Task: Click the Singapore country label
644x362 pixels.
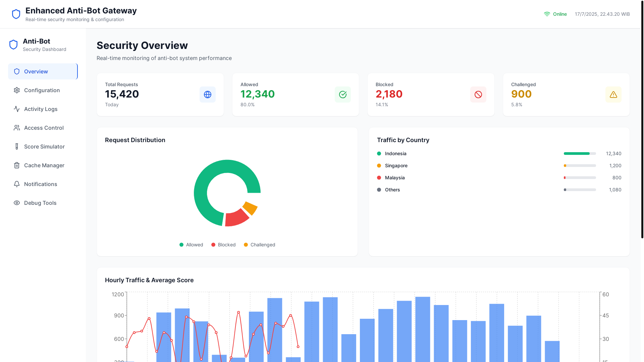Action: 396,166
